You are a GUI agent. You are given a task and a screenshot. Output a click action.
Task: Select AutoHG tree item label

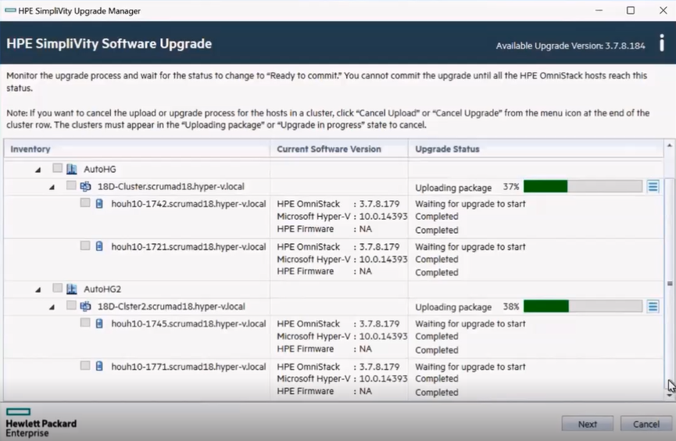click(100, 169)
